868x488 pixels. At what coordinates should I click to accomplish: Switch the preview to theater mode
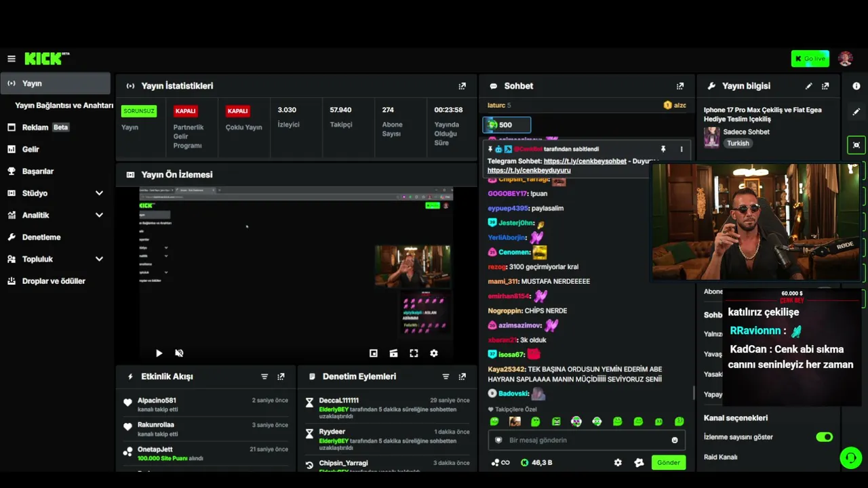(x=393, y=353)
